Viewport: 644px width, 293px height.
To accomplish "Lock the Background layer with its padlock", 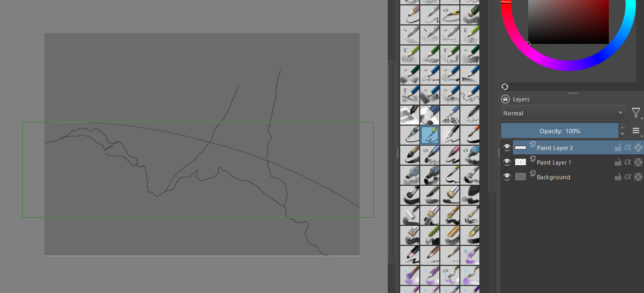I will (x=617, y=177).
